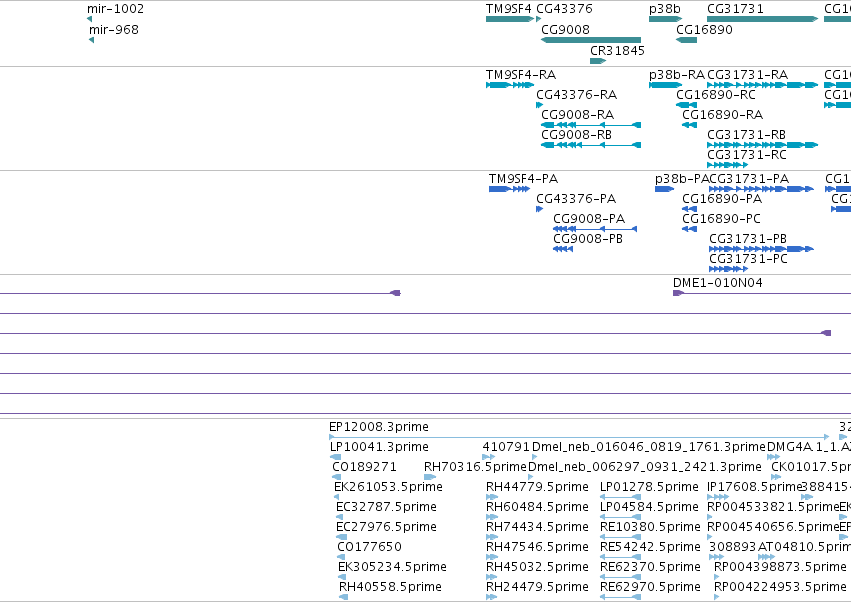Viewport: 851px width, 602px height.
Task: Click the RH40558.5prime EST label
Action: [390, 587]
